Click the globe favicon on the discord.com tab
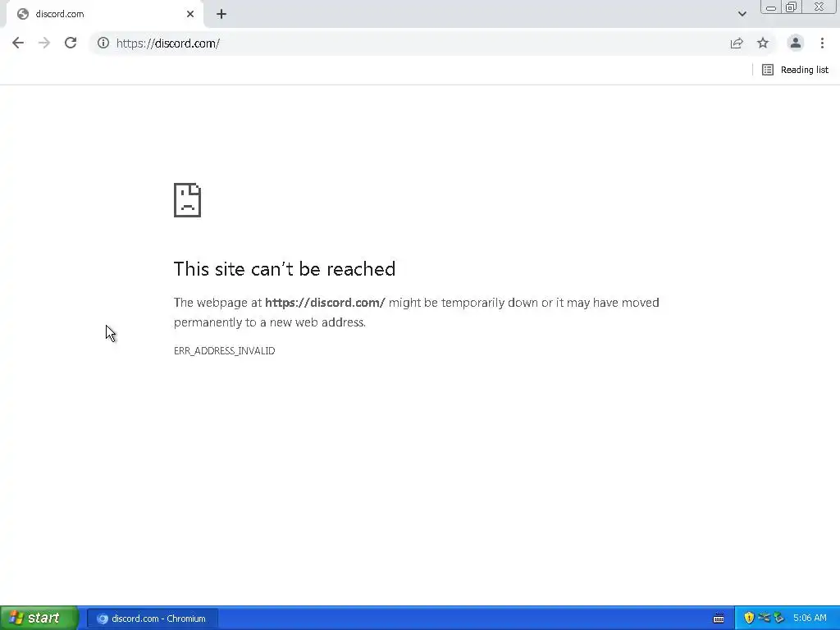This screenshot has height=630, width=840. tap(22, 14)
